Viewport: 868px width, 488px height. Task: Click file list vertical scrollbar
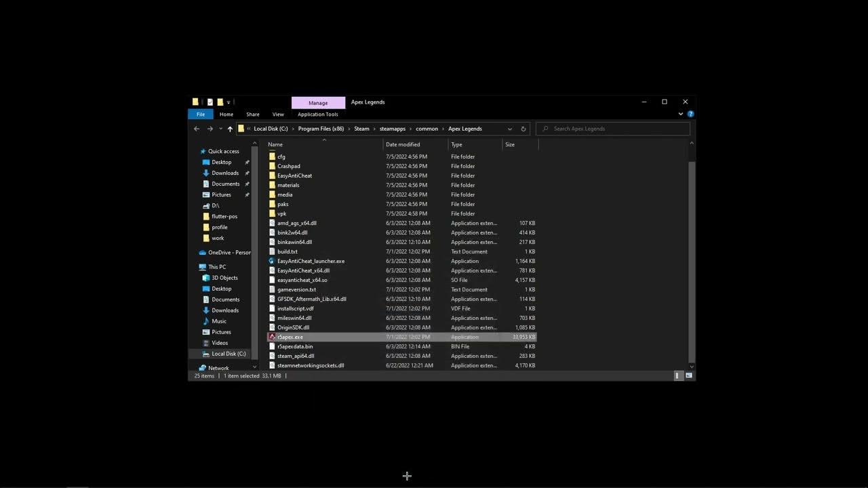(692, 261)
